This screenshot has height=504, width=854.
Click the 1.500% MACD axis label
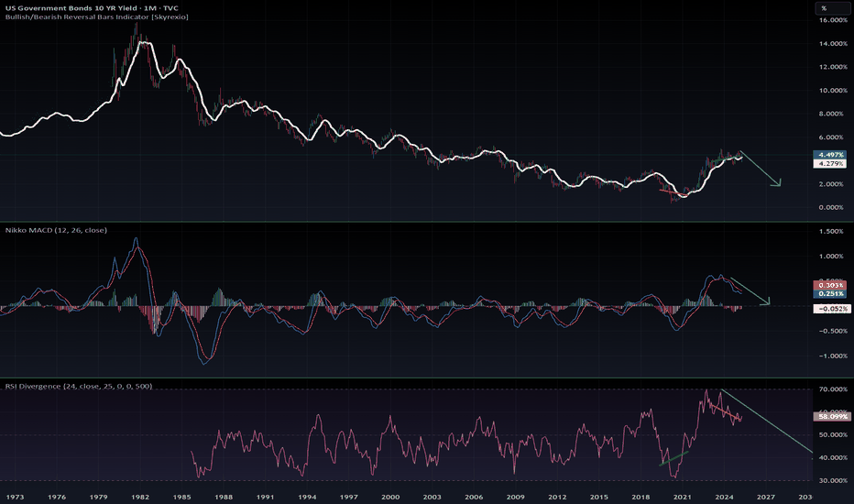(833, 231)
